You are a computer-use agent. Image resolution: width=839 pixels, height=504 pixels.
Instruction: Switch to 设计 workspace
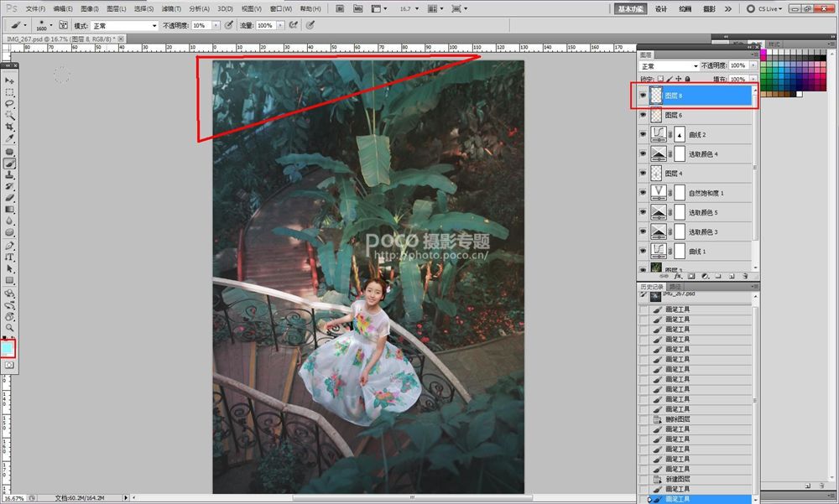tap(661, 8)
